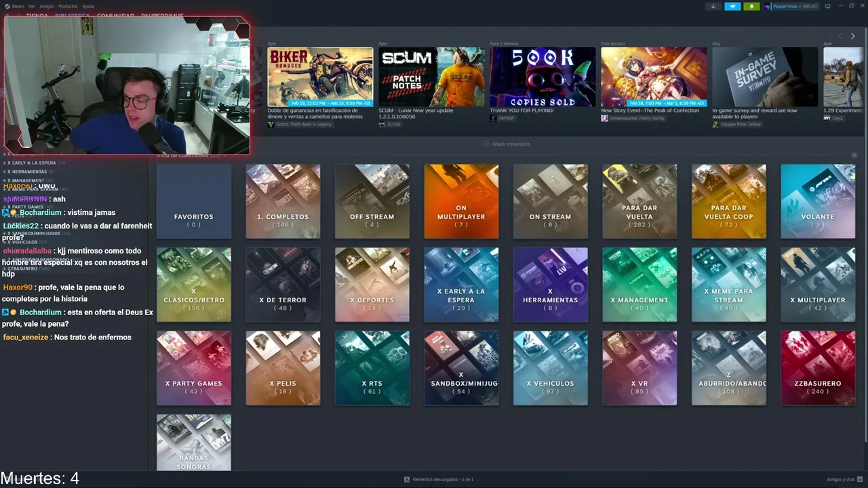
Task: Open the ON STREAM collection
Action: (x=551, y=201)
